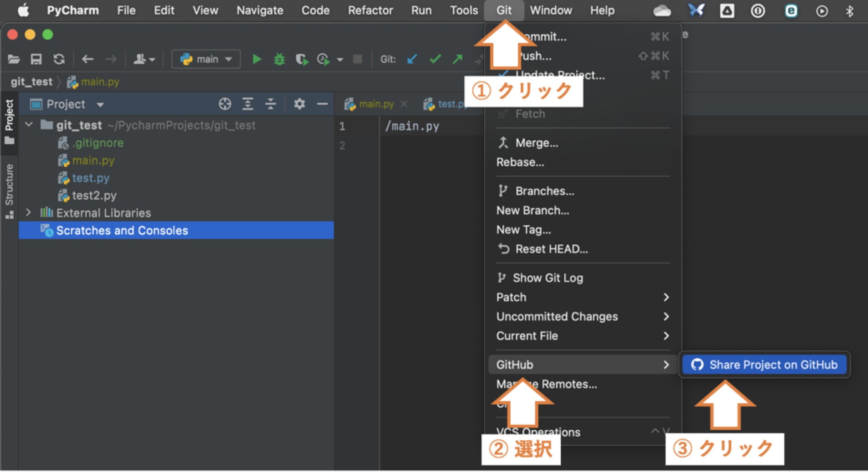The image size is (868, 474).
Task: Save all files with the save icon
Action: 36,59
